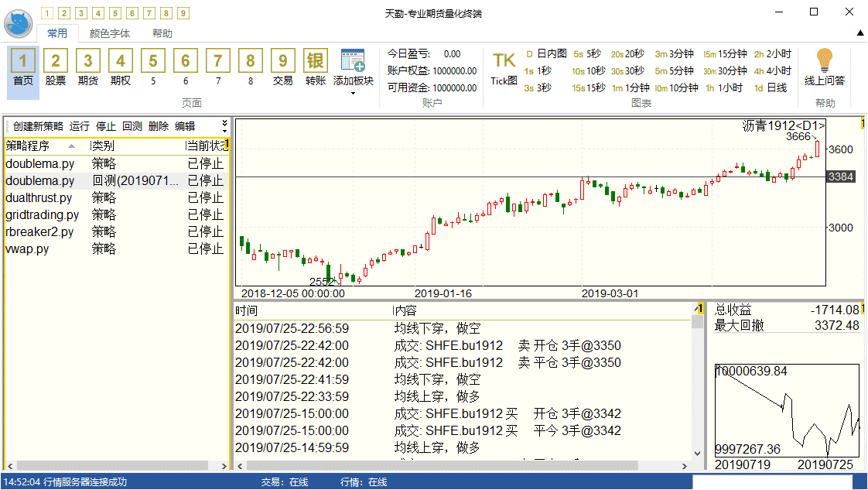Viewport: 868px width, 490px height.
Task: Select the 1小时 chart period
Action: click(724, 88)
